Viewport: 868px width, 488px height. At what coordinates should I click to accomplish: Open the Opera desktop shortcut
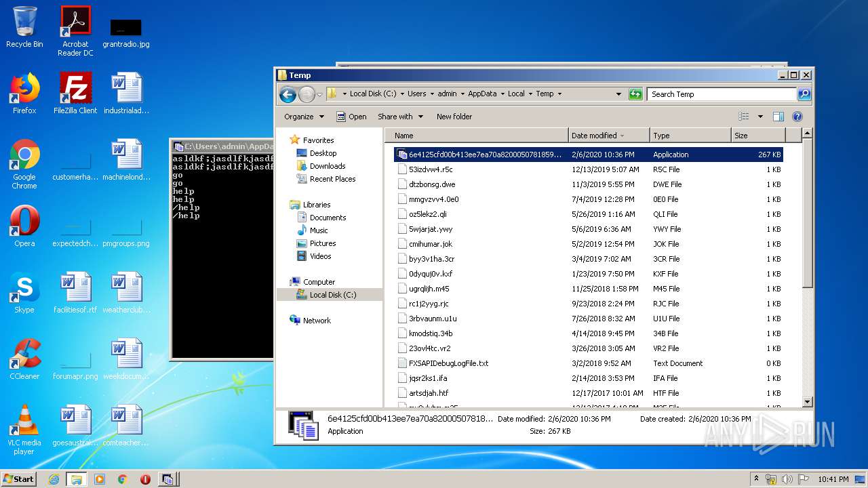(24, 226)
